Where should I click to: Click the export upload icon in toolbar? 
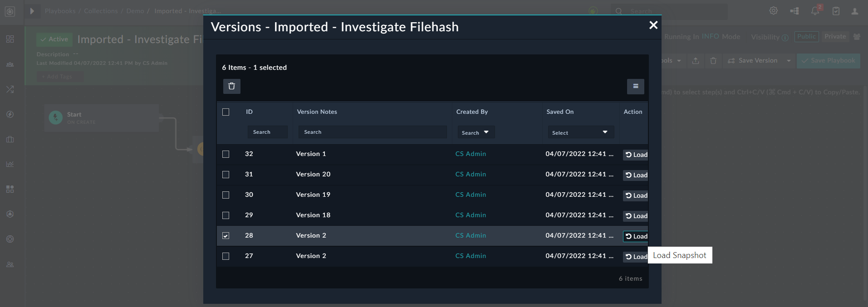696,61
